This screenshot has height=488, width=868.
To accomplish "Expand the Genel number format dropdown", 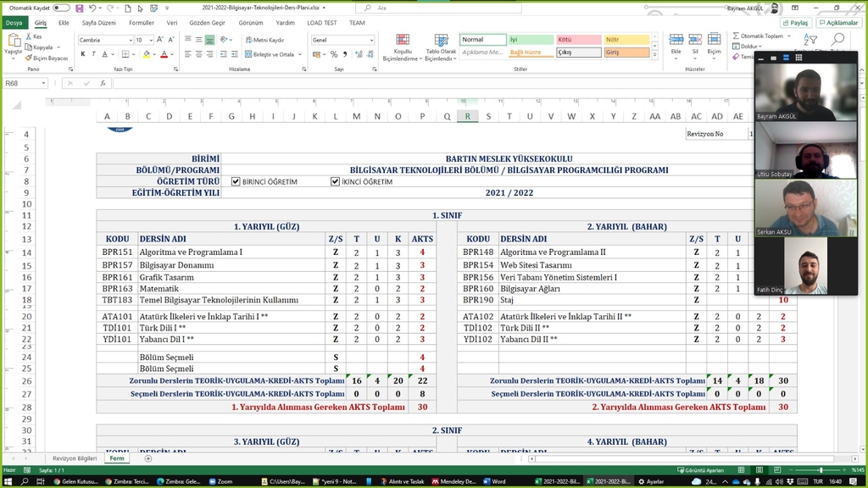I will point(370,40).
